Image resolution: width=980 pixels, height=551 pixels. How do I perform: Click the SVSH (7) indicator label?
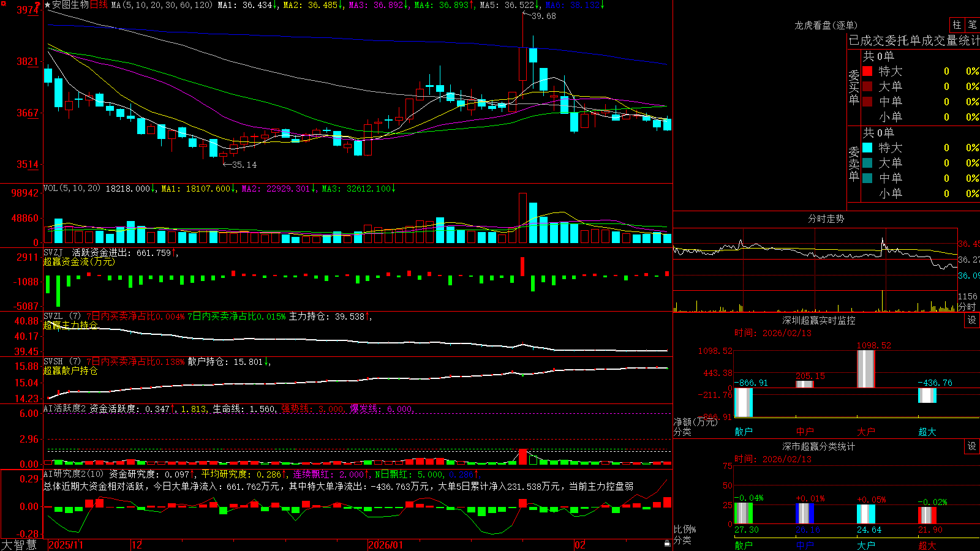(x=62, y=362)
